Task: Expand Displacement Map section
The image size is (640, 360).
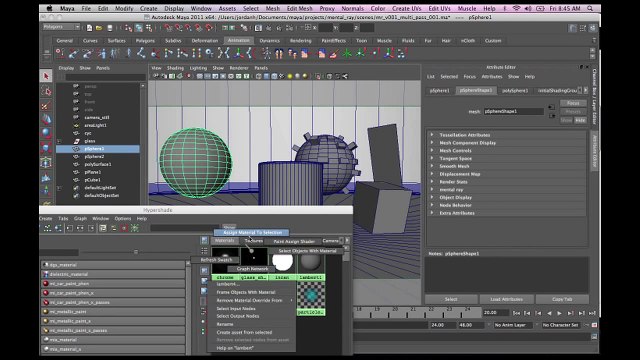Action: (x=432, y=173)
